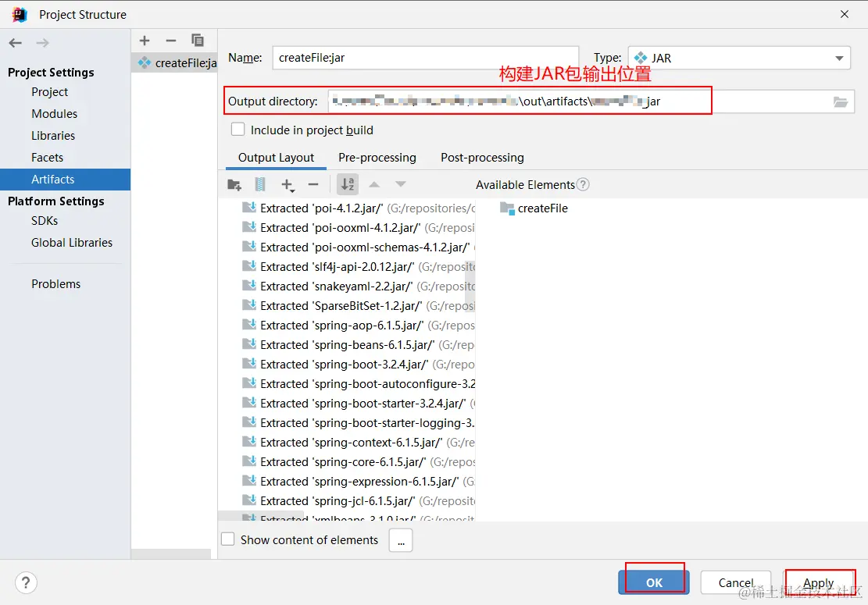Click horizontal scrollbar under output layout tree

click(261, 516)
